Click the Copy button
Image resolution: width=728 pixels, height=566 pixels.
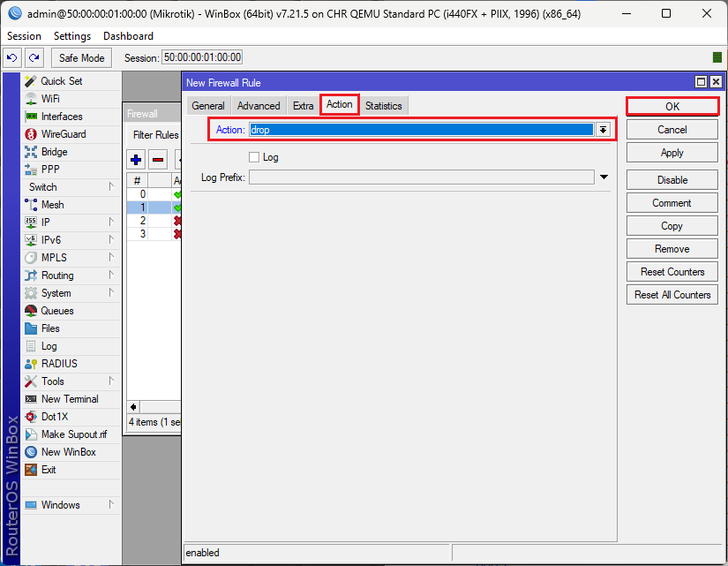pos(672,226)
